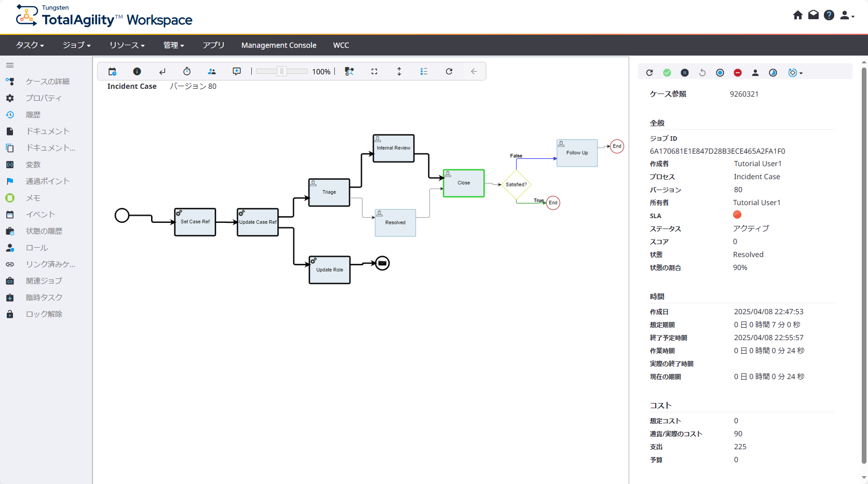Click the add comment icon in the toolbar
The width and height of the screenshot is (868, 484).
pos(237,72)
